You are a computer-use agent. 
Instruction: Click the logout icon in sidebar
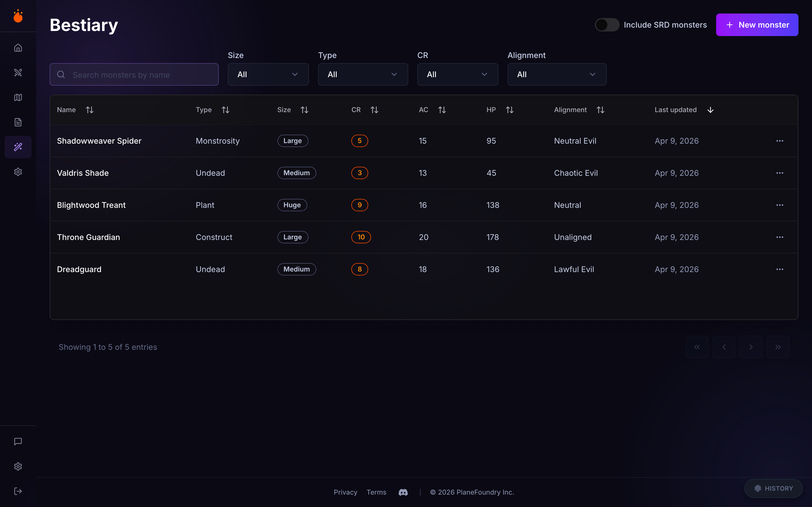pos(18,491)
